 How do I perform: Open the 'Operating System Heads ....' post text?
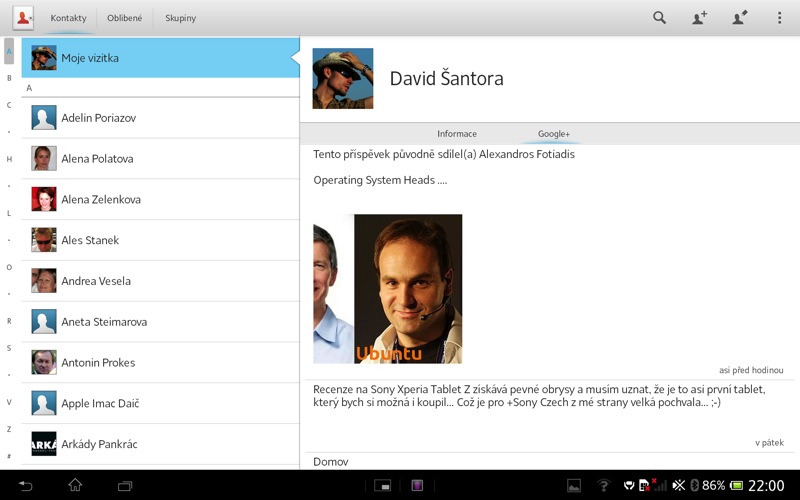(380, 180)
